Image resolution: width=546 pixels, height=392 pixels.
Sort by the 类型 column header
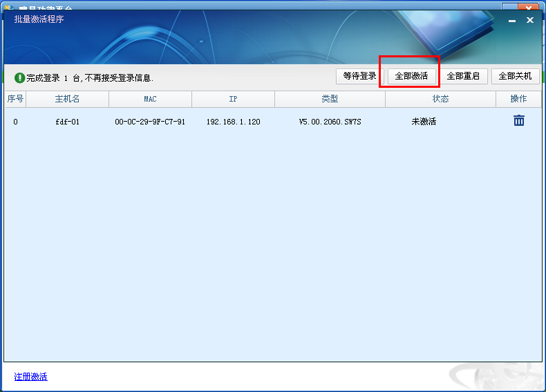[330, 99]
